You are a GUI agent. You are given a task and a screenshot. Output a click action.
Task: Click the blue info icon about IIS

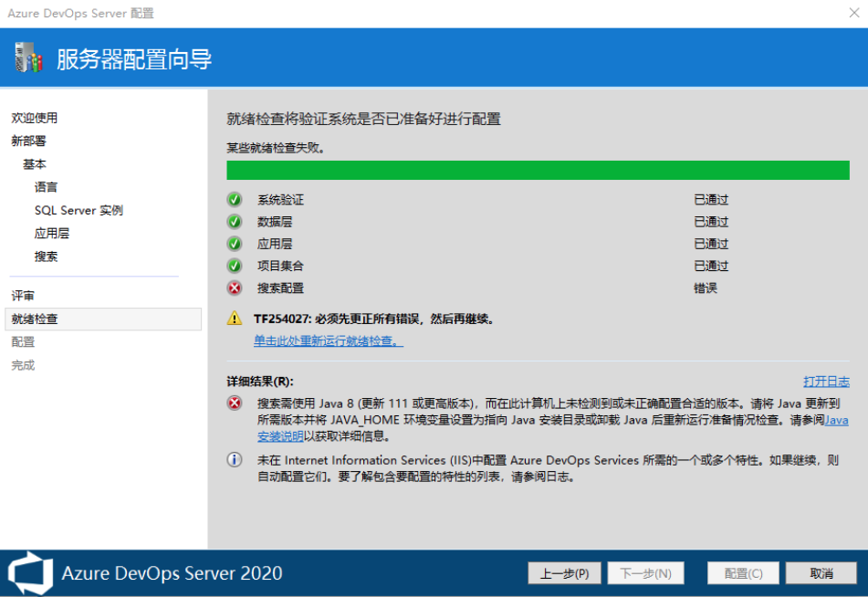click(235, 460)
